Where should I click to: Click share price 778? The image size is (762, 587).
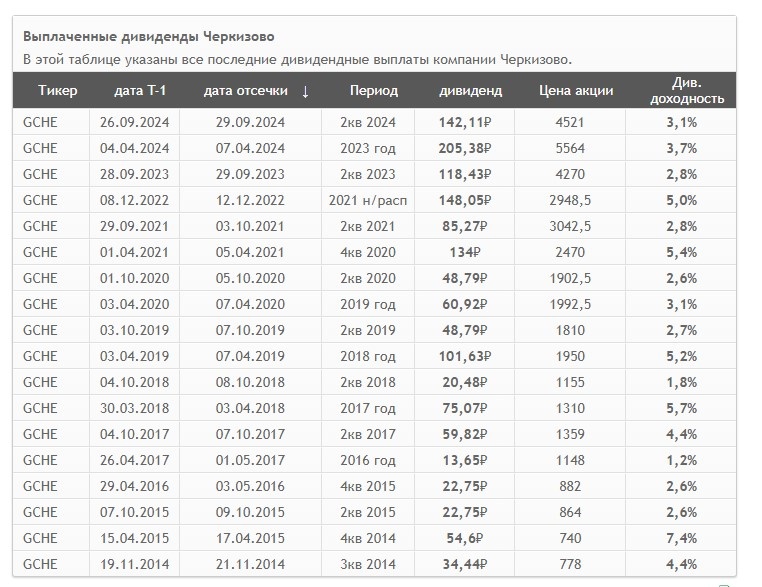[570, 564]
